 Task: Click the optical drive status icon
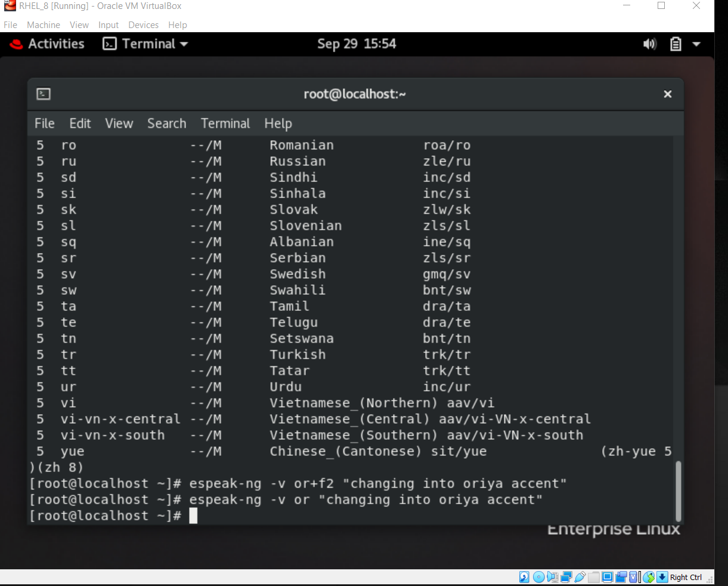(x=539, y=576)
